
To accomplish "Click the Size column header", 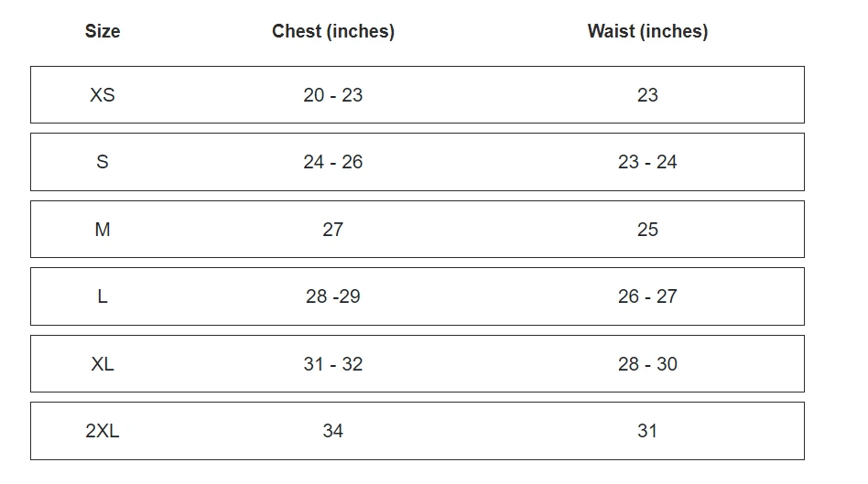I will (103, 31).
